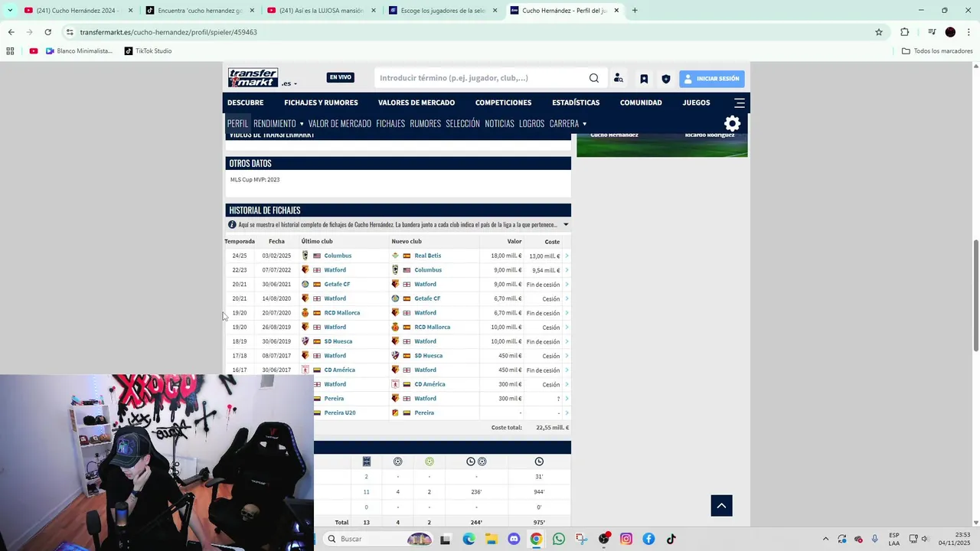Click the shield icon in header
Image resolution: width=980 pixels, height=551 pixels.
click(666, 78)
